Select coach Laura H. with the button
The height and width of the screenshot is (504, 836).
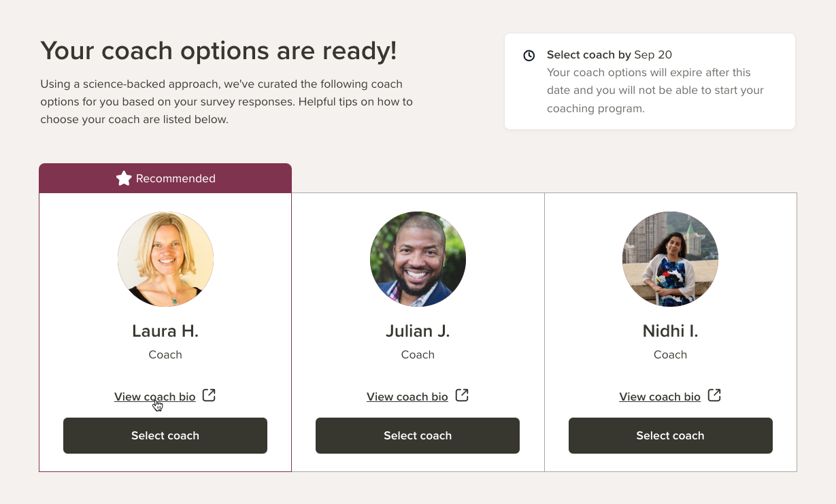(165, 435)
